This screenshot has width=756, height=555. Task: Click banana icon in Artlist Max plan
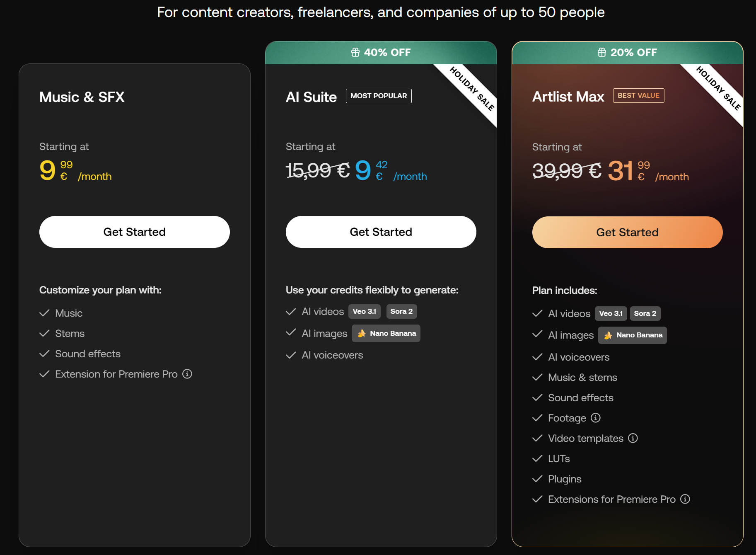(x=608, y=335)
